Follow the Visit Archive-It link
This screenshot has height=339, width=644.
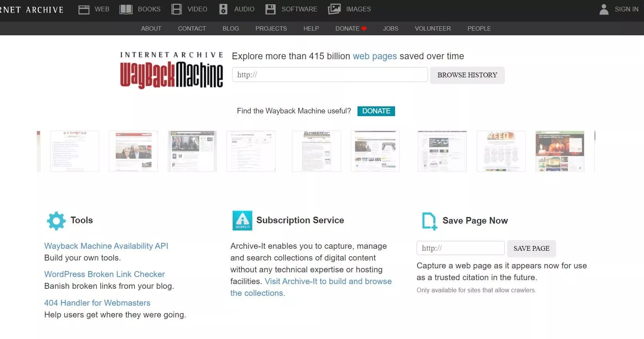[328, 281]
